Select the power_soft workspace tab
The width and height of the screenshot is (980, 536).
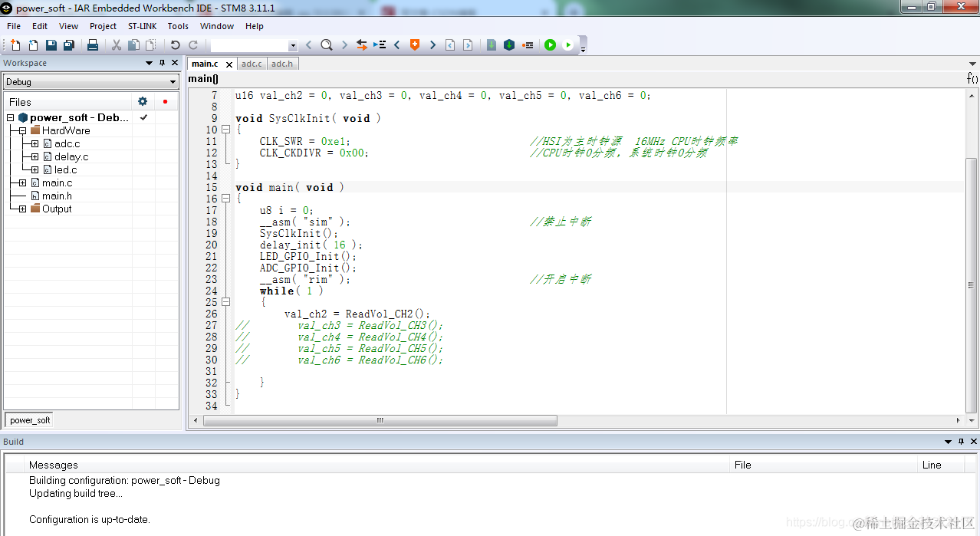coord(30,420)
